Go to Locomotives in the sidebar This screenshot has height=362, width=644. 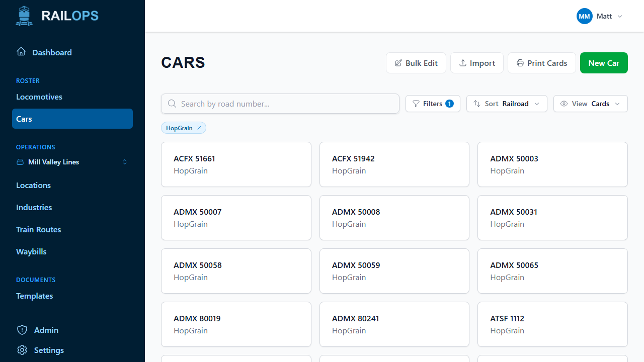coord(39,97)
